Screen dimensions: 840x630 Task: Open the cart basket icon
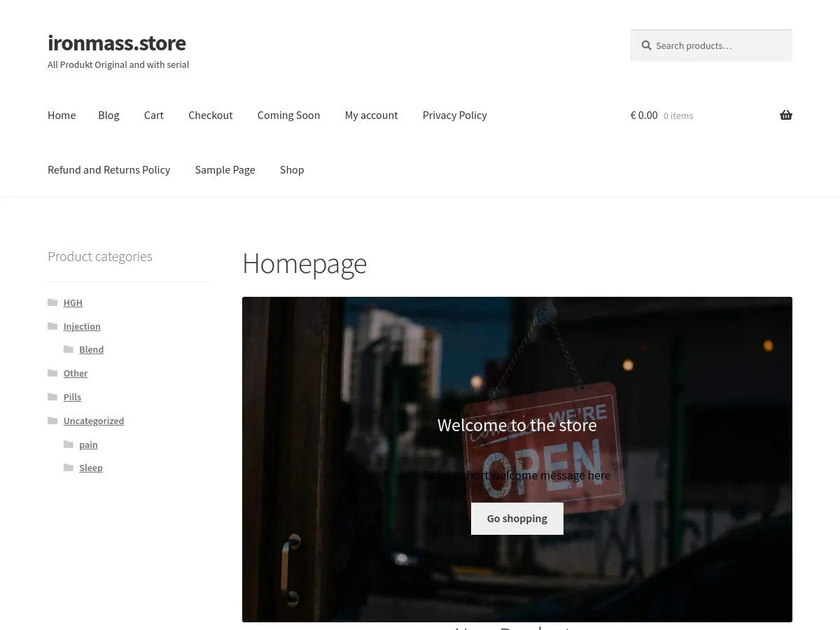tap(785, 115)
